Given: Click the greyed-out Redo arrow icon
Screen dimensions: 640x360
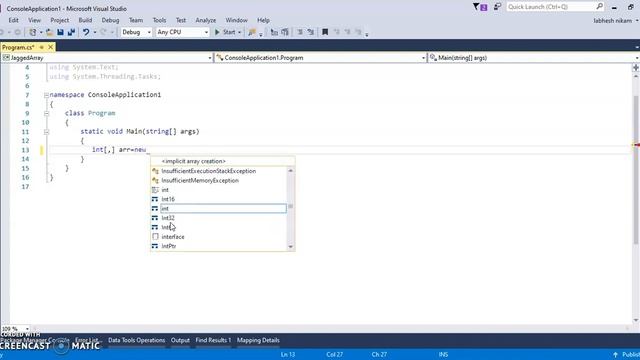Looking at the screenshot, I should pos(104,32).
